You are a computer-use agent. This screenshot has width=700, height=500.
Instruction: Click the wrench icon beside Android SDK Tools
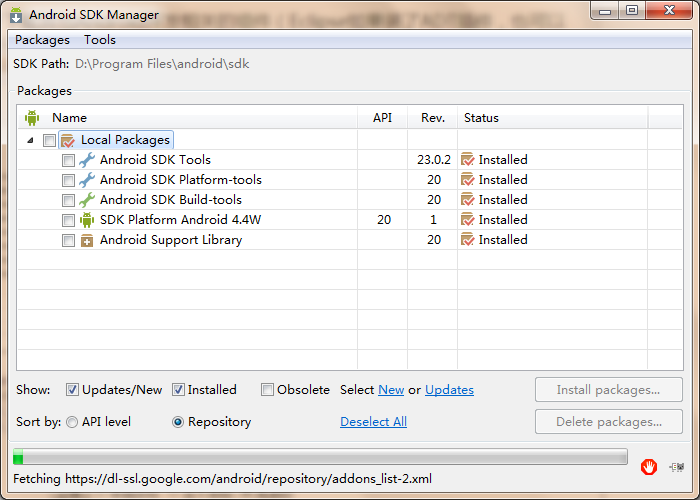[87, 160]
